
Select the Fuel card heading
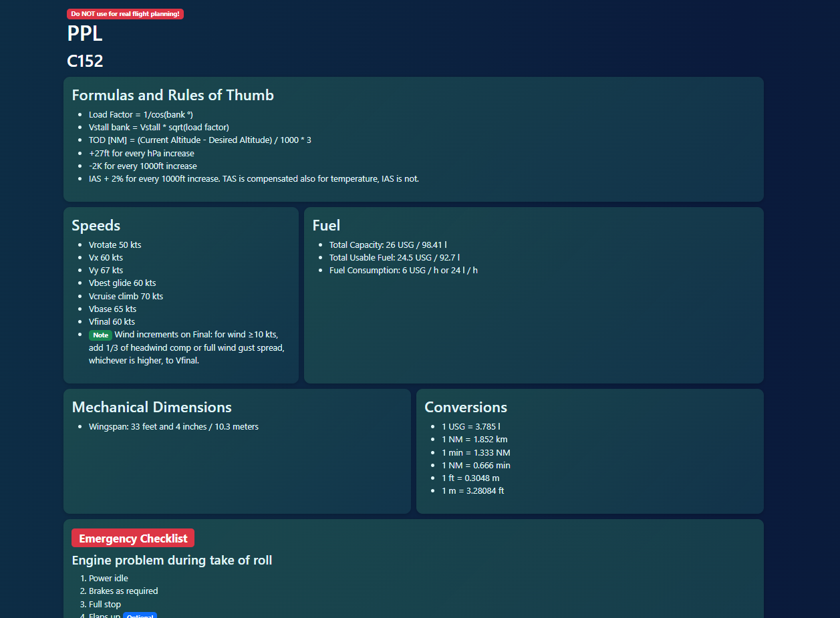[326, 226]
